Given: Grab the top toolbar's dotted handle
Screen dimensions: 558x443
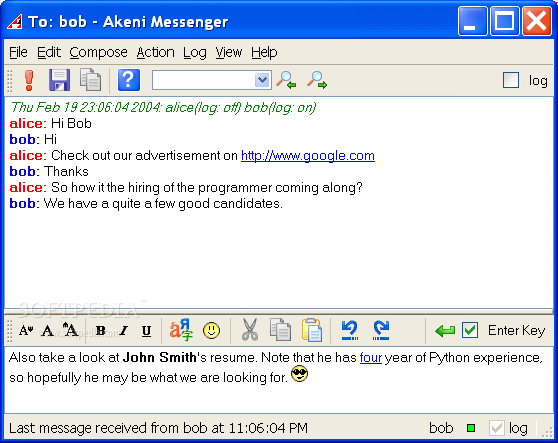Looking at the screenshot, I should click(10, 80).
